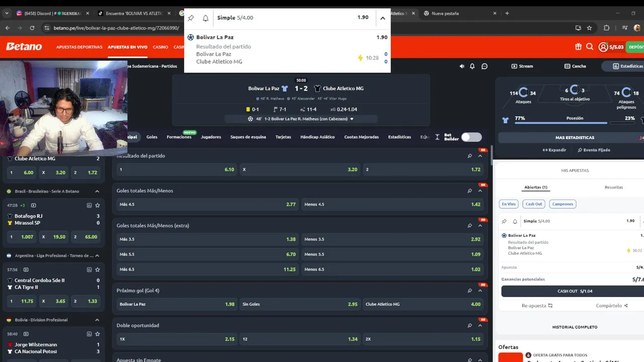Open stream icon for Botafogo RJ match

click(34, 205)
